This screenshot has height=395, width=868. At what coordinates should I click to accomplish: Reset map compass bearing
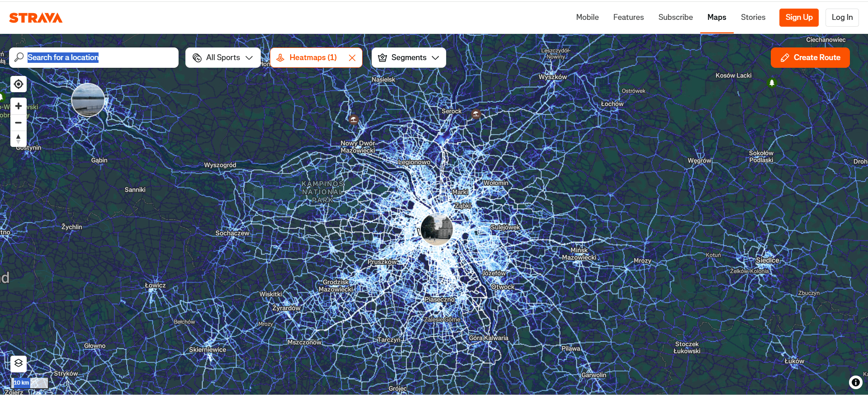pyautogui.click(x=19, y=139)
